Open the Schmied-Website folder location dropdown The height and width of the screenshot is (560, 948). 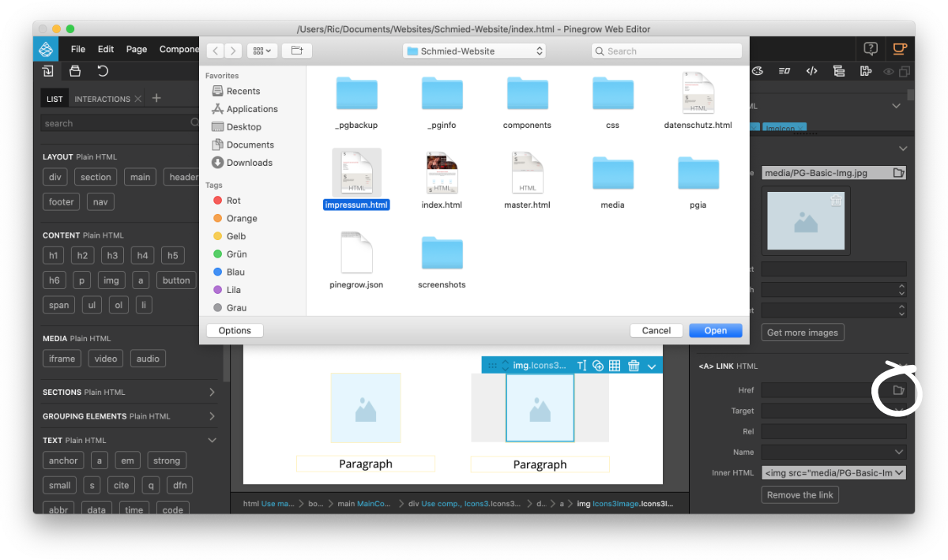coord(474,51)
